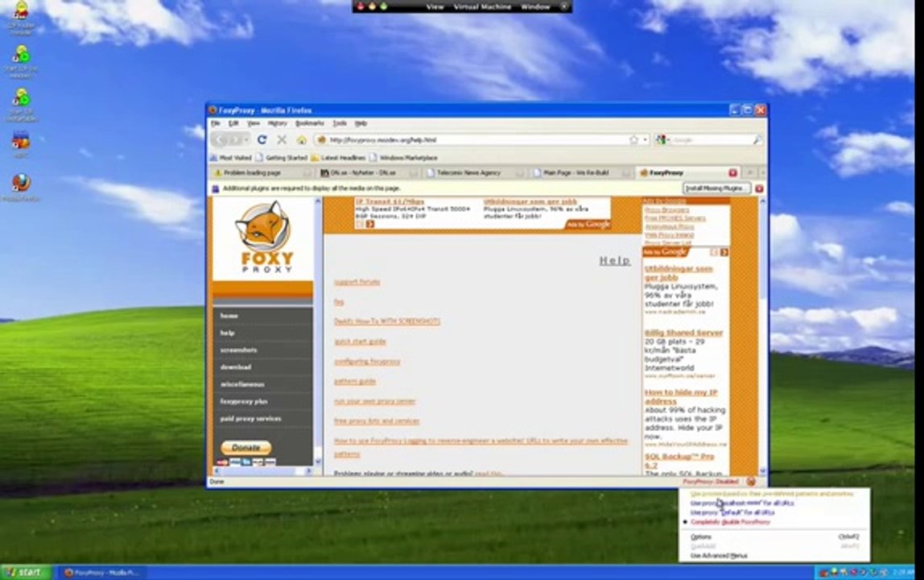Click the Ads by Google next arrow

coord(724,252)
